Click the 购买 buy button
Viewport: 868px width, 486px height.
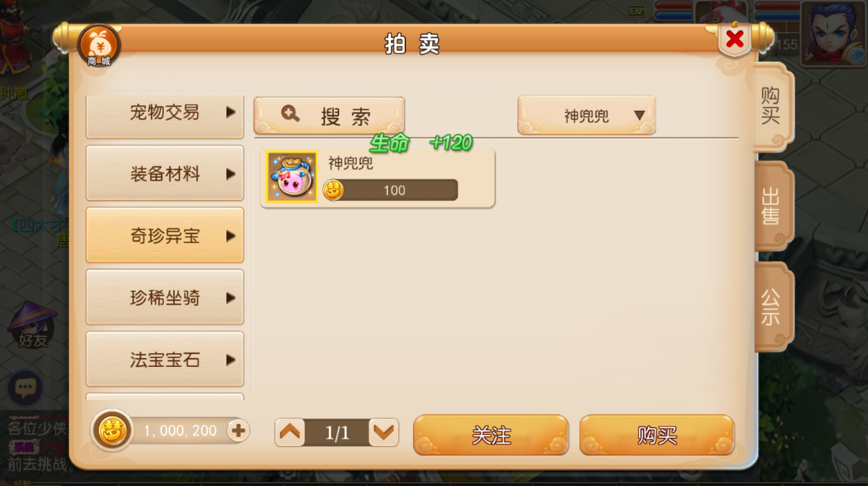click(x=657, y=435)
